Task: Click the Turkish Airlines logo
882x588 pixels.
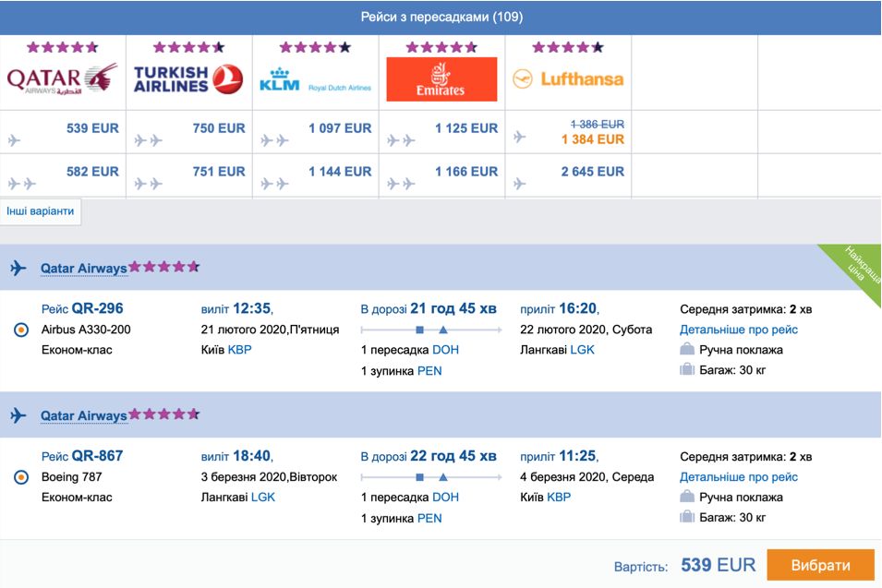Action: click(x=188, y=78)
